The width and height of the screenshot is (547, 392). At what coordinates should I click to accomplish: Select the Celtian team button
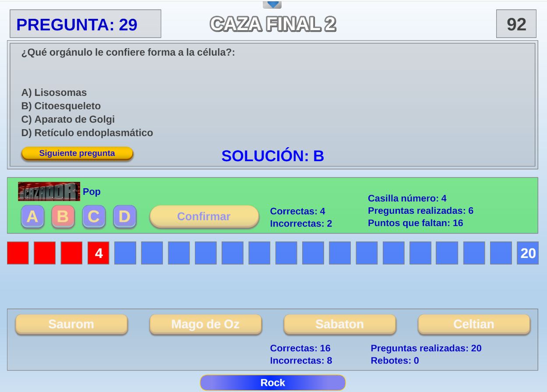[474, 324]
